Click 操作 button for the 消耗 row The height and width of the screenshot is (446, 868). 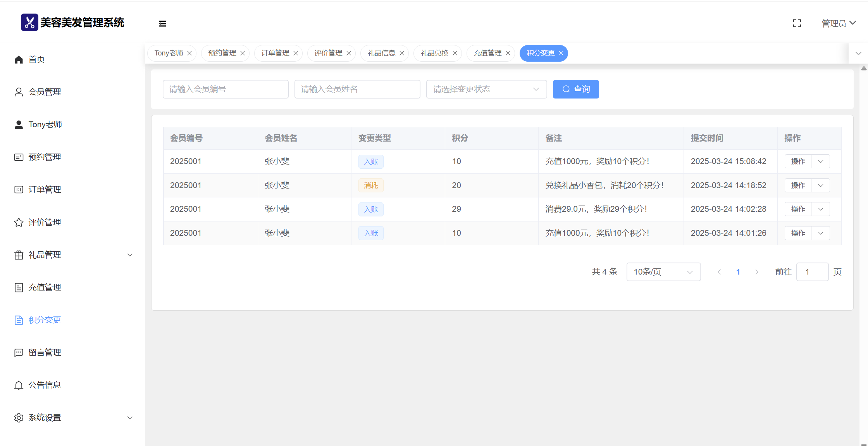pos(798,185)
